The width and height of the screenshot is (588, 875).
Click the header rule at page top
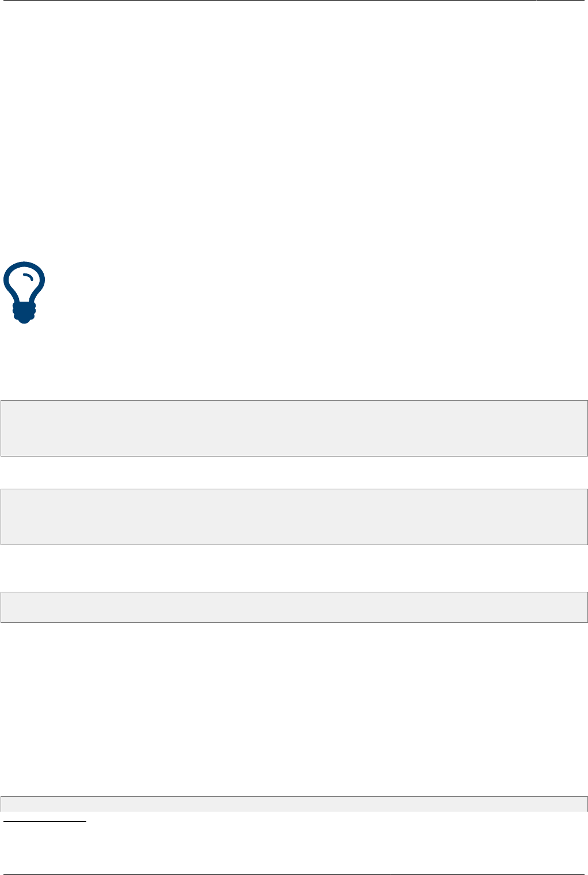(294, 1)
